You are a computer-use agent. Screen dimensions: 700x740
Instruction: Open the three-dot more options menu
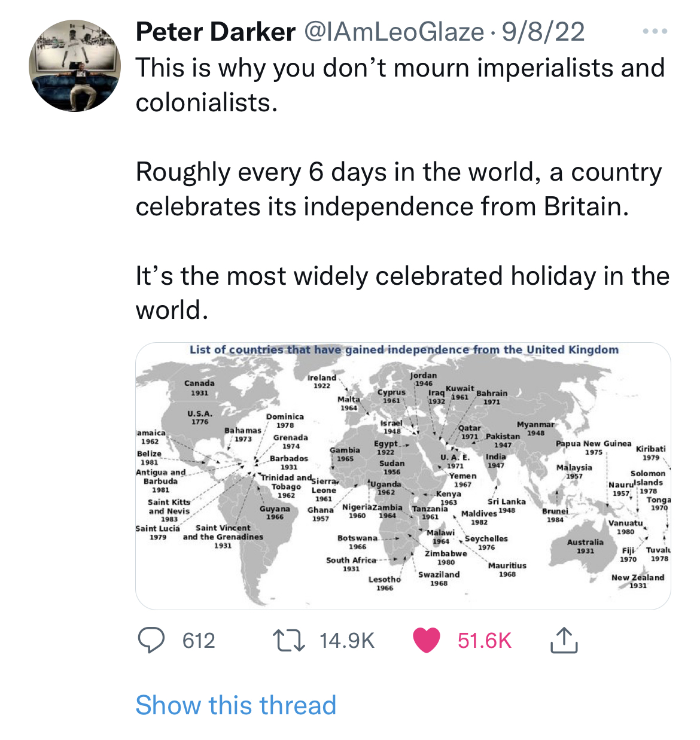[x=655, y=32]
